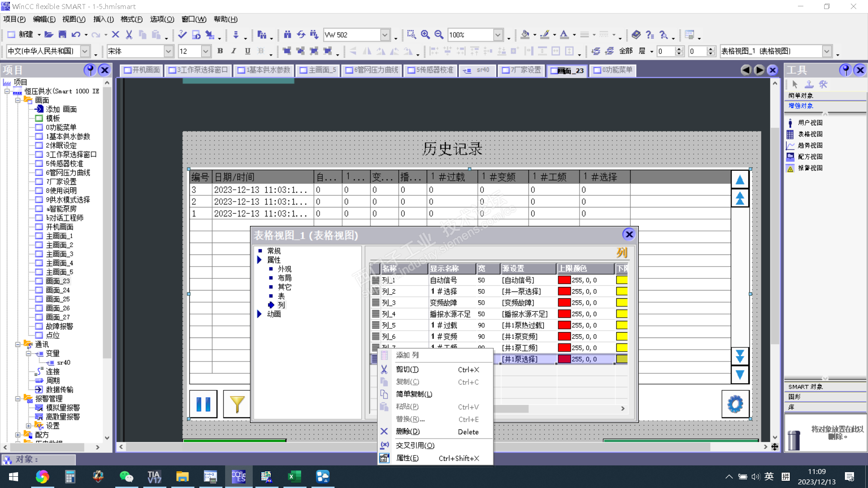Open the font name dropdown 宋体
The image size is (868, 488).
point(168,51)
